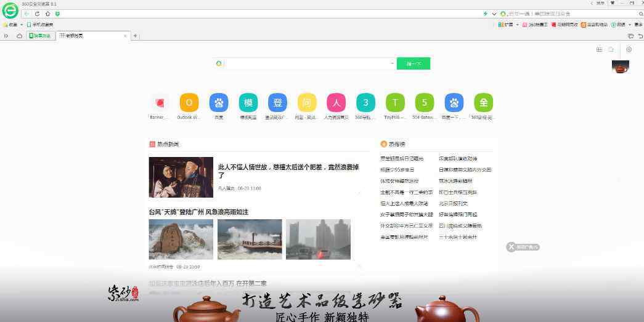Open hot search item containing 95岁生日

tap(397, 170)
